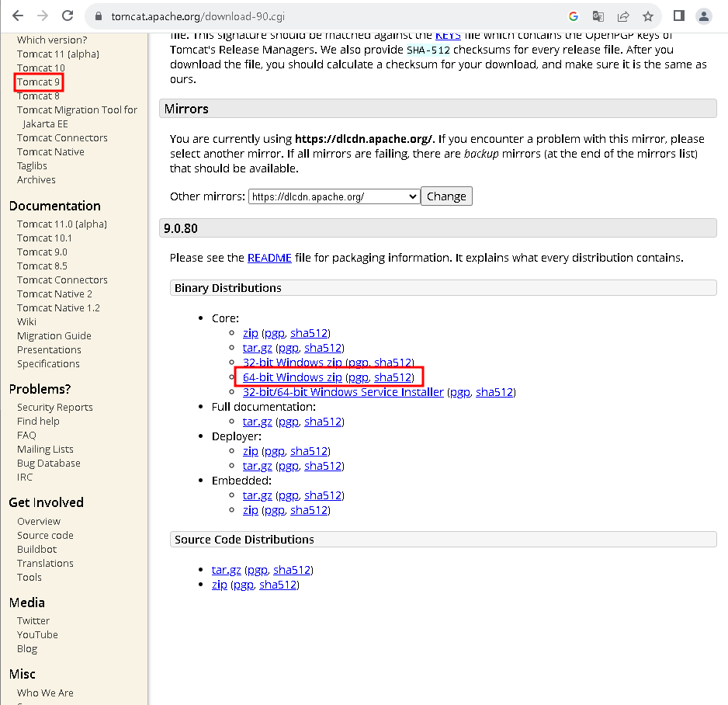Go back to the previous page
Image resolution: width=728 pixels, height=705 pixels.
(18, 16)
